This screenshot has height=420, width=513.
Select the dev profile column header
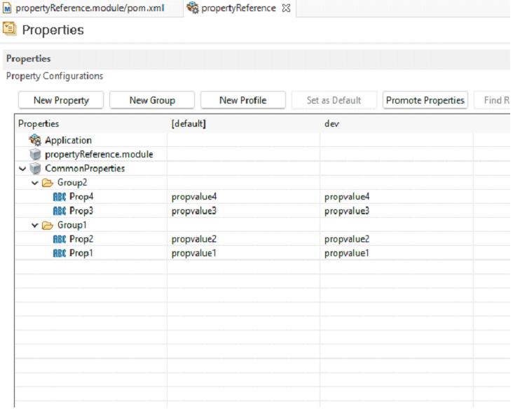pyautogui.click(x=332, y=124)
